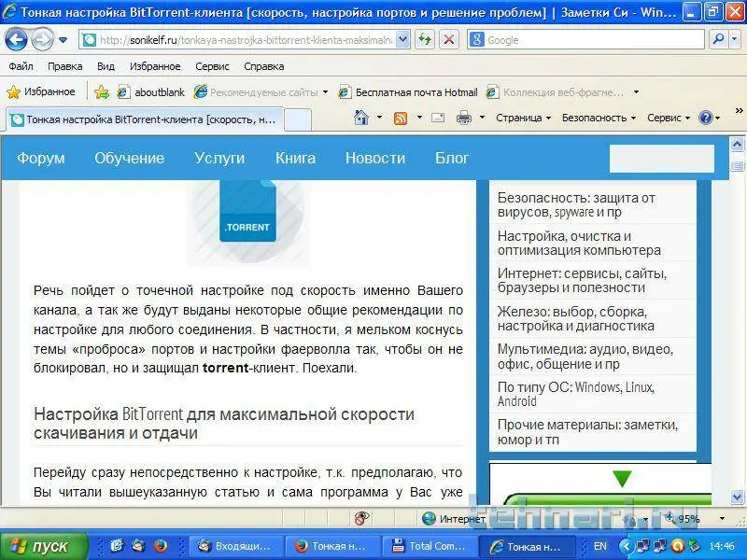Open the пуск Start button
The height and width of the screenshot is (560, 747).
coord(44,546)
